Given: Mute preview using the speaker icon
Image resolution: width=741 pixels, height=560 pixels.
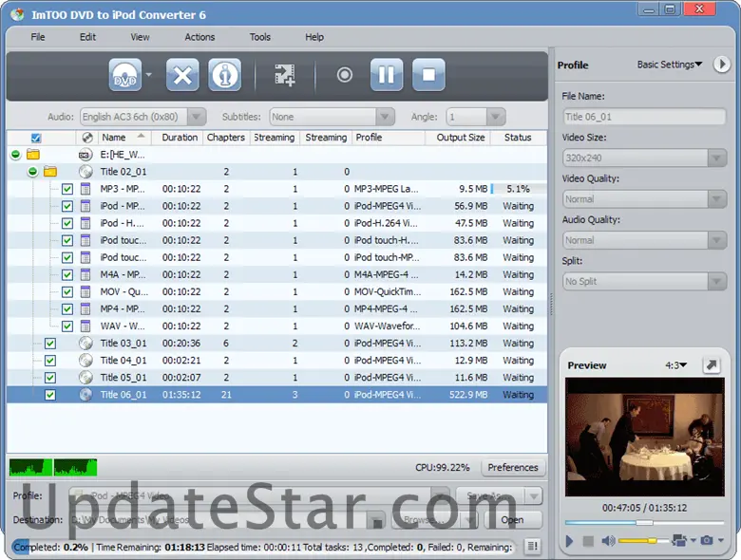Looking at the screenshot, I should click(x=608, y=540).
